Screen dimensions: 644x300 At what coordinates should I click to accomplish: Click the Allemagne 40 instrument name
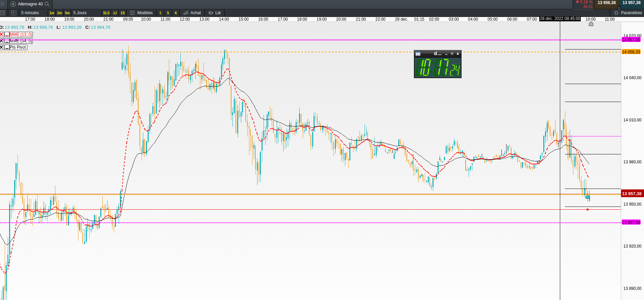click(30, 4)
